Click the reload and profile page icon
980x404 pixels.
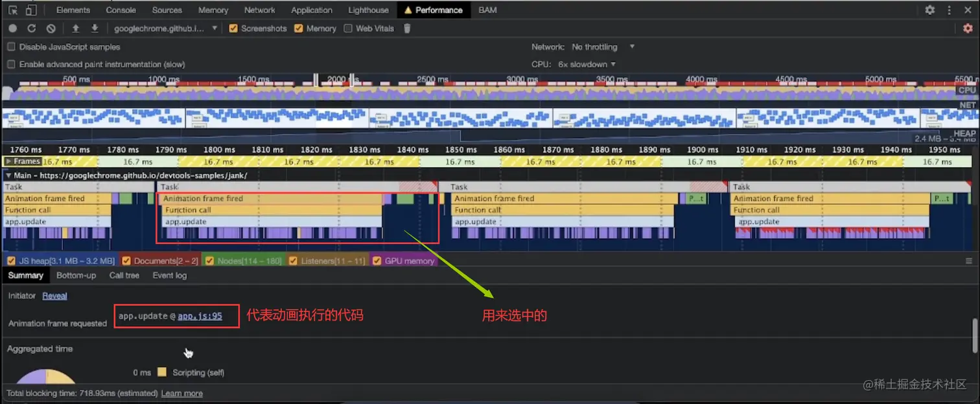pos(31,28)
